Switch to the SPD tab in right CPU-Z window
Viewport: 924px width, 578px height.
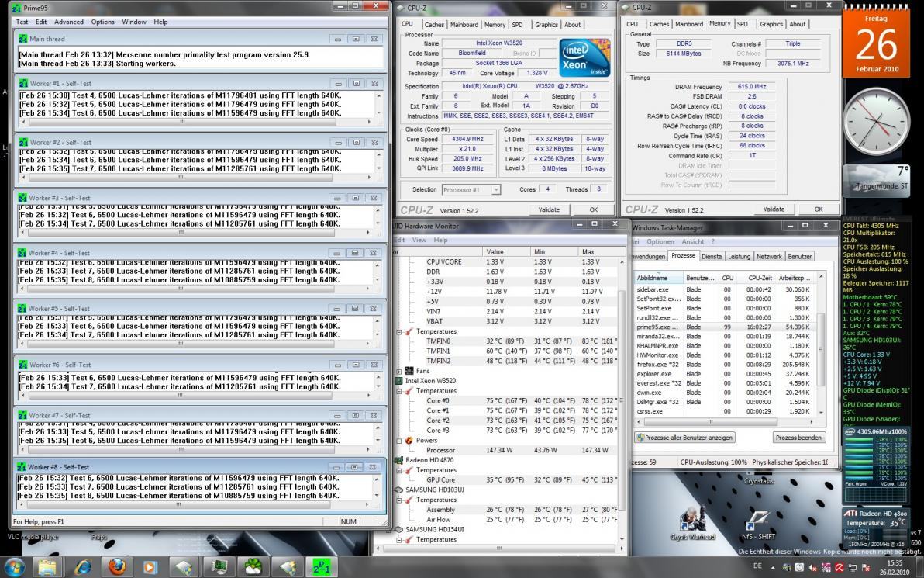(x=743, y=24)
